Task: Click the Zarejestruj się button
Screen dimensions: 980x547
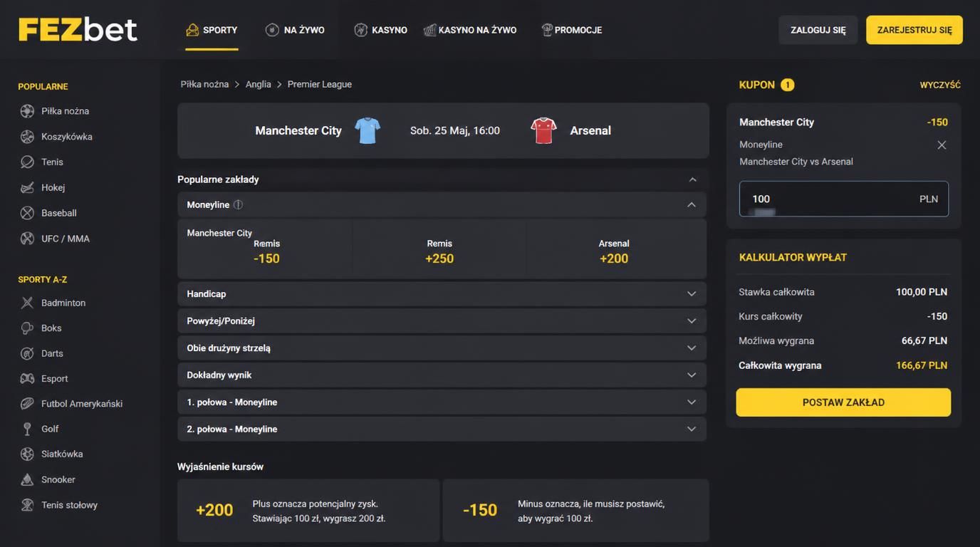Action: point(914,30)
